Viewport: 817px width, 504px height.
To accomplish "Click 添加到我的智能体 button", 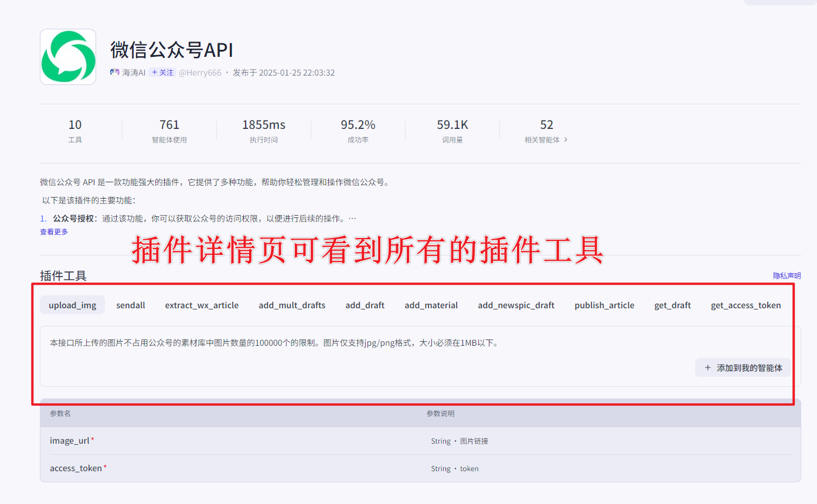I will click(x=743, y=367).
